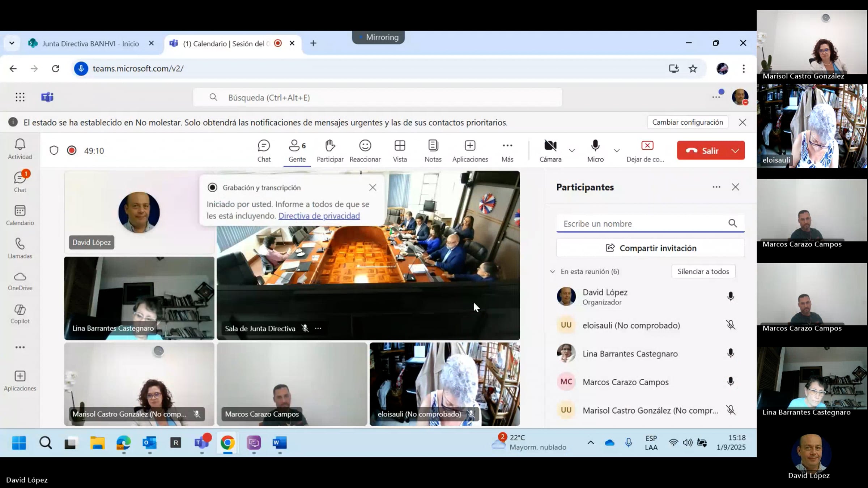Open options on Sala de Junta Directiva tile
Viewport: 868px width, 488px height.
[x=318, y=328]
